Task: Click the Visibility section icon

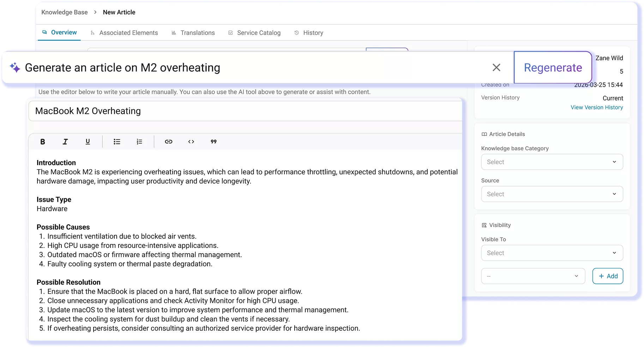Action: pyautogui.click(x=484, y=225)
